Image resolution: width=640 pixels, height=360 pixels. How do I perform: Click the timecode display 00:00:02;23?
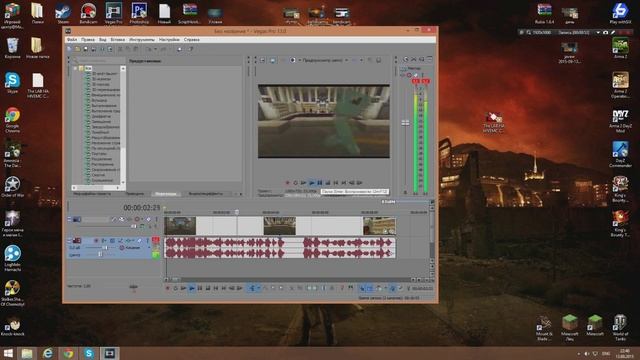[x=142, y=208]
